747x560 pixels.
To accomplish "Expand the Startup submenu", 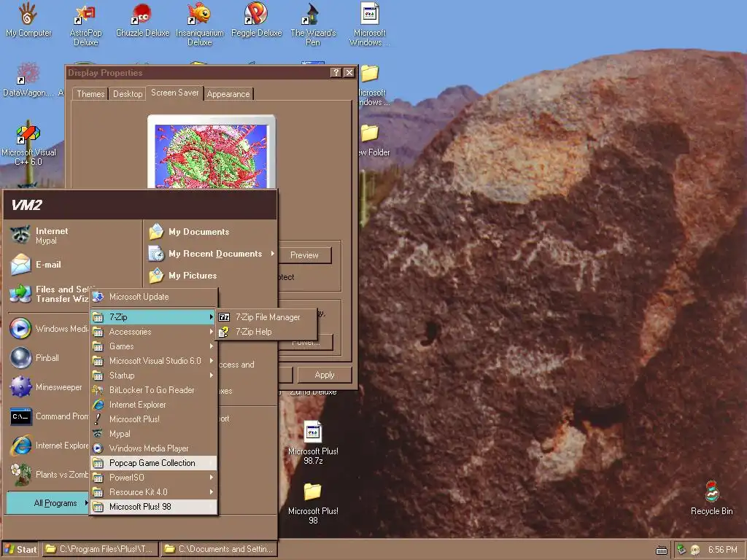I will pyautogui.click(x=153, y=376).
